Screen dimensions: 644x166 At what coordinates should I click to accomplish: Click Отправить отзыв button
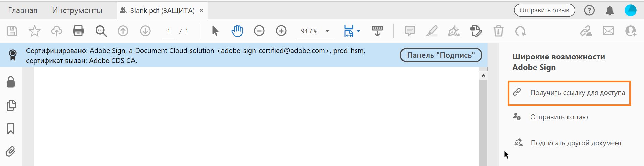(x=544, y=10)
